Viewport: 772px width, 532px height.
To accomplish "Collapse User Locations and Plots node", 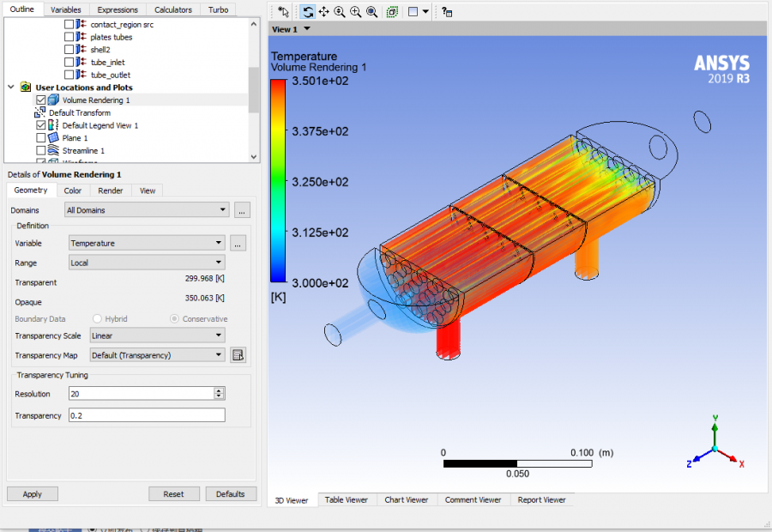I will (x=11, y=88).
